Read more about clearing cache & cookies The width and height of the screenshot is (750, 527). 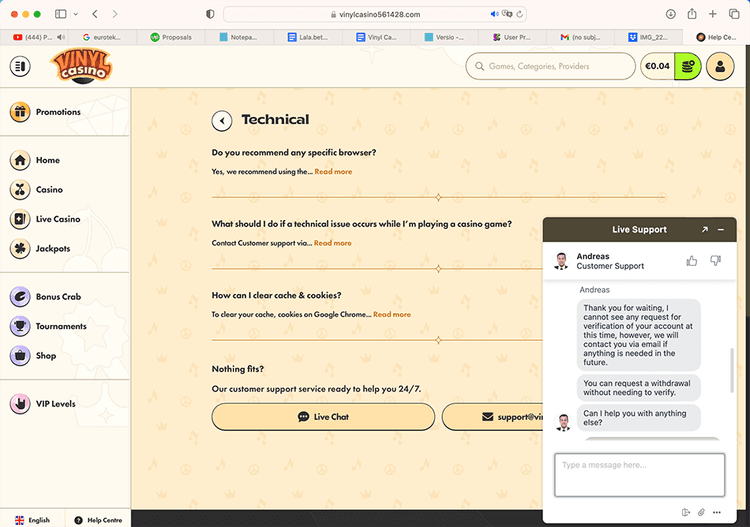392,314
